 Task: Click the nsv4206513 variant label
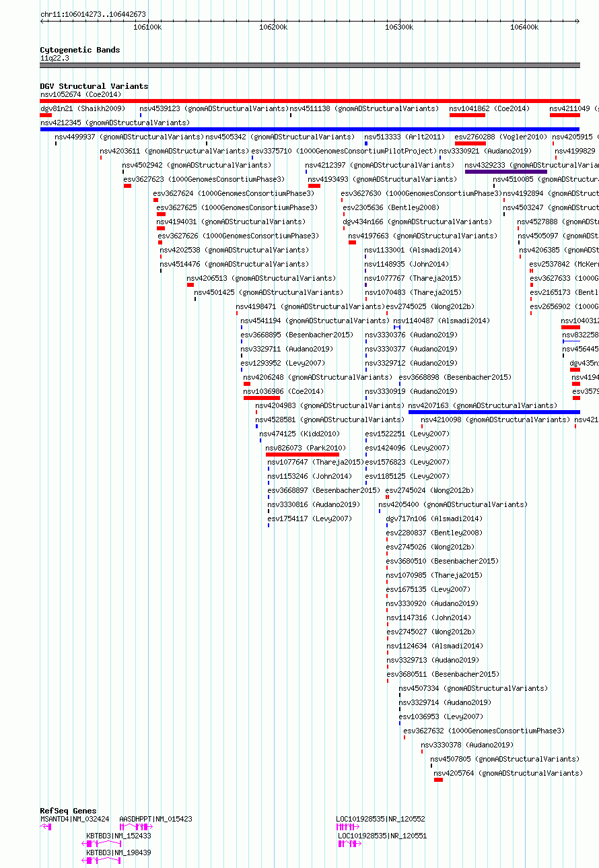261,278
